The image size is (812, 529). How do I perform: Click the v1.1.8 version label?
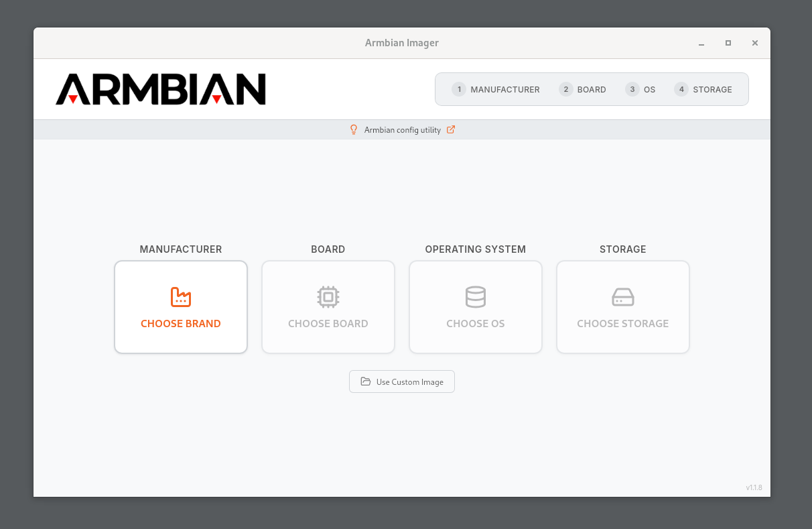click(754, 487)
